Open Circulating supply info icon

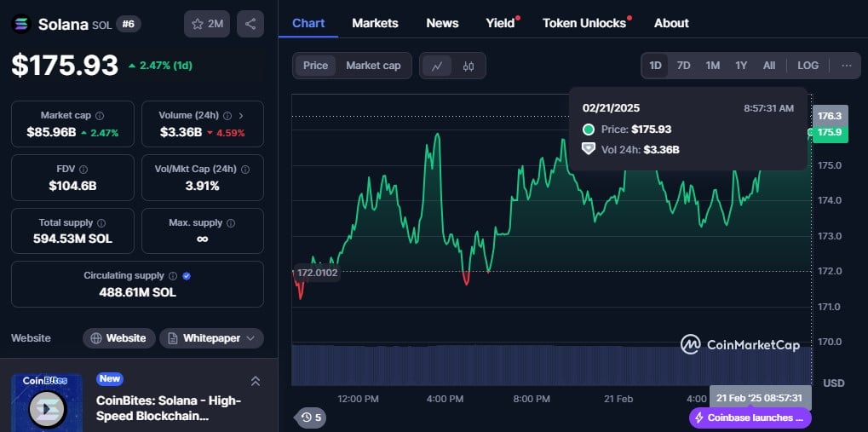click(173, 276)
